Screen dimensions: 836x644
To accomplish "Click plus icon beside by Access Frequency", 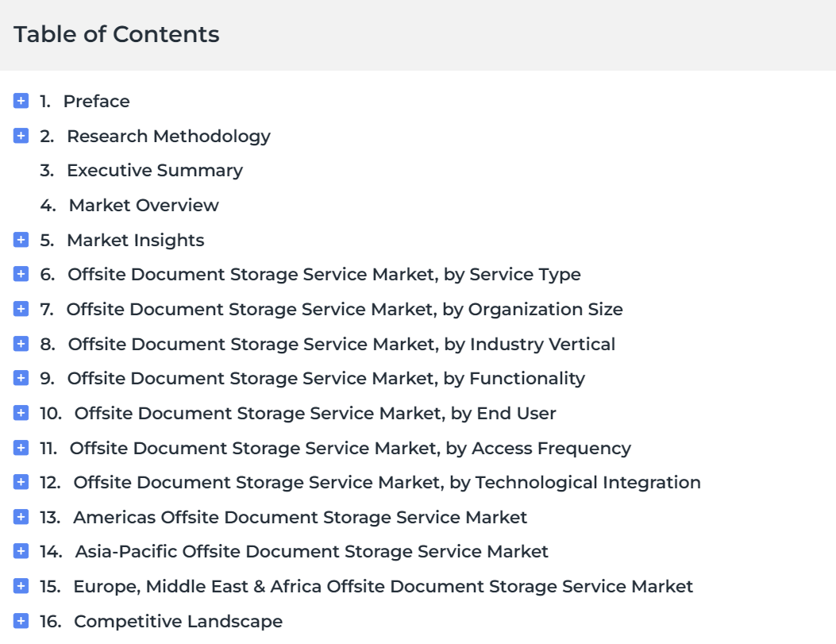I will click(x=21, y=447).
